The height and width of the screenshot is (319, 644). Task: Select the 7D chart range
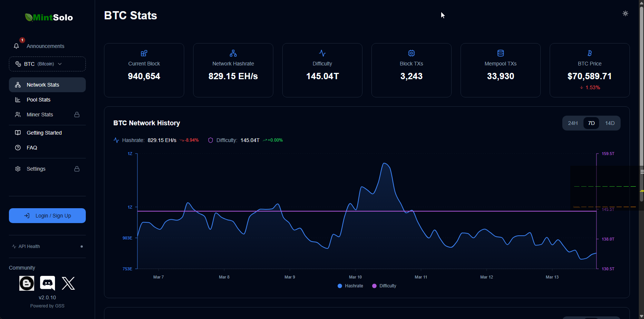[591, 123]
